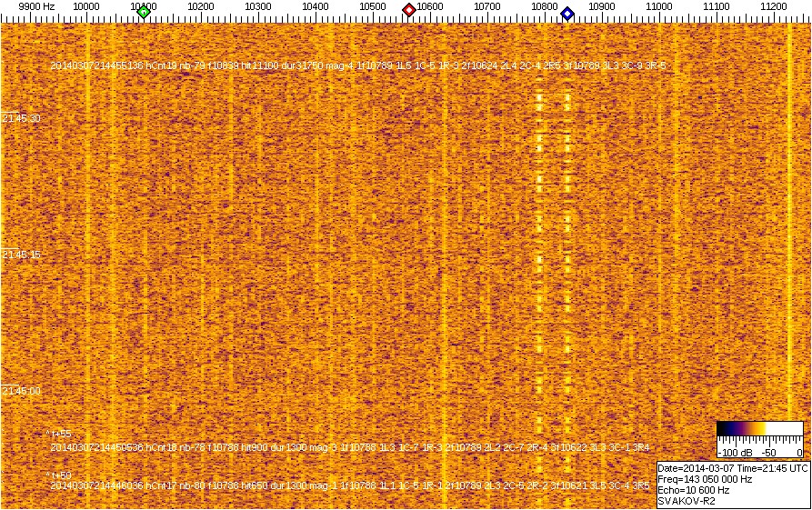Image resolution: width=812 pixels, height=510 pixels.
Task: Click the 9900 Hz ruler label
Action: pyautogui.click(x=36, y=6)
